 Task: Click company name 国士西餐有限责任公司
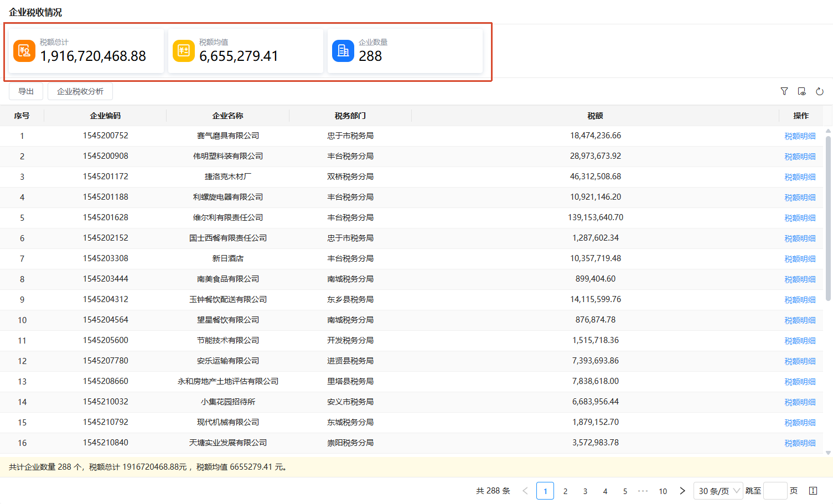(x=228, y=238)
